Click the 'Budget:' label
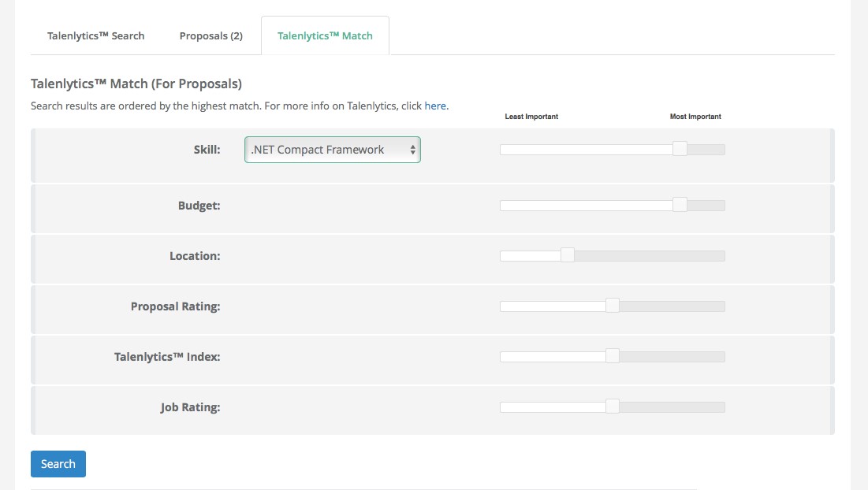Image resolution: width=868 pixels, height=490 pixels. point(199,206)
